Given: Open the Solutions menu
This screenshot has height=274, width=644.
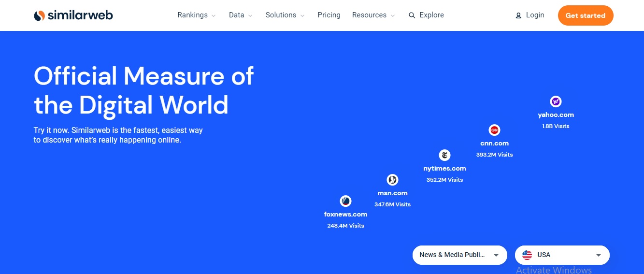Looking at the screenshot, I should [x=285, y=15].
